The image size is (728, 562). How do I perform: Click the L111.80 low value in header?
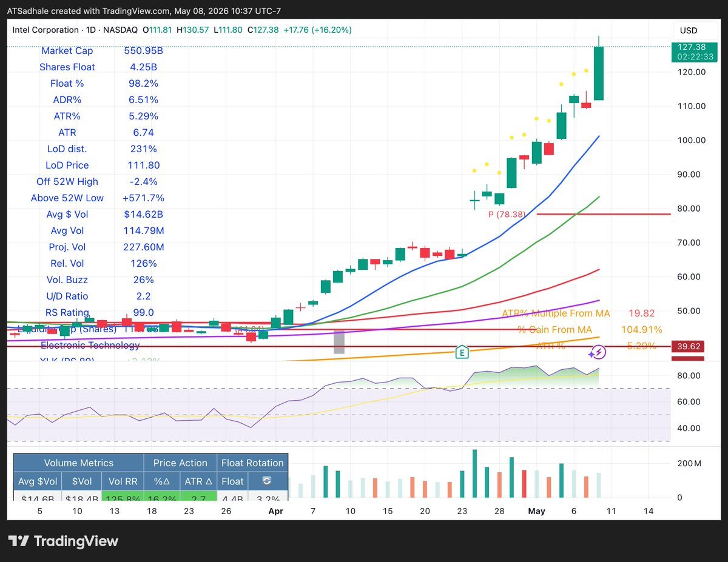227,30
